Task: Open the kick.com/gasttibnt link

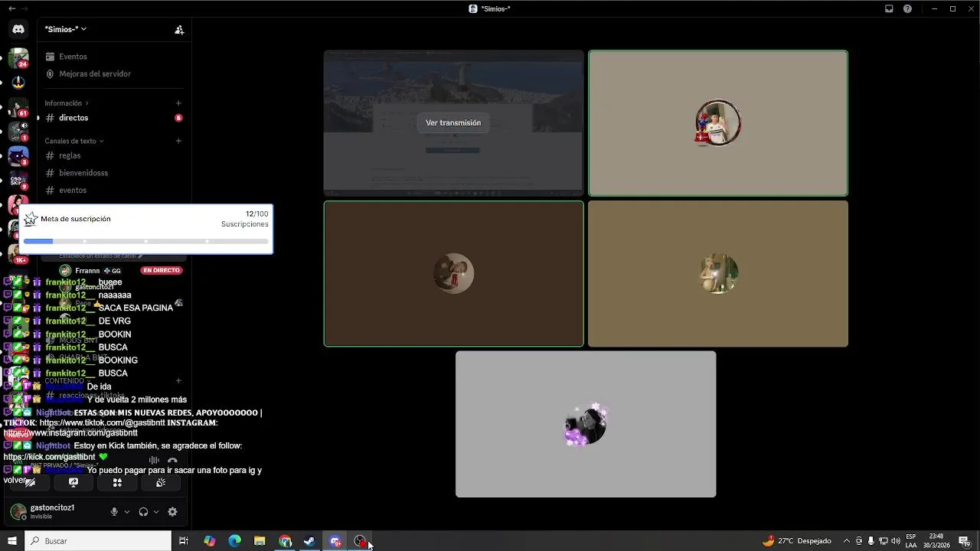Action: click(x=49, y=457)
